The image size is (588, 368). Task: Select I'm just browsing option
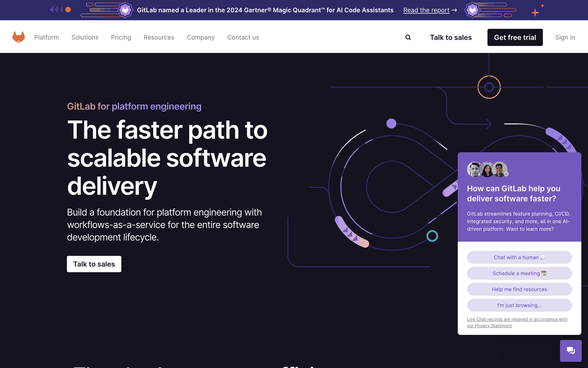519,305
